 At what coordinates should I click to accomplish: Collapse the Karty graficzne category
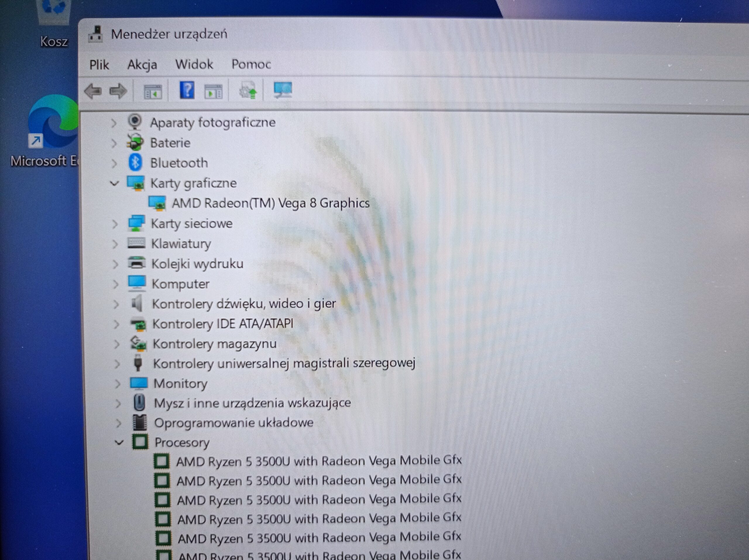coord(114,184)
